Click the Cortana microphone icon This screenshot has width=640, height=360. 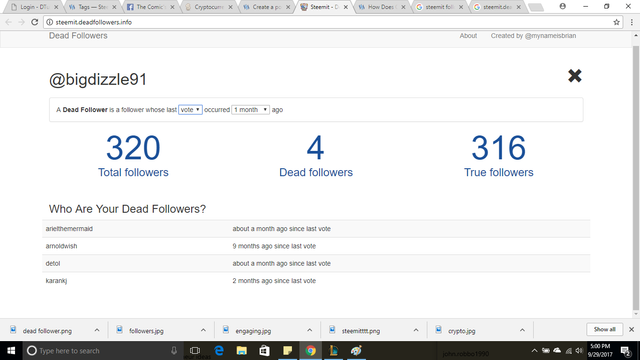[x=174, y=351]
